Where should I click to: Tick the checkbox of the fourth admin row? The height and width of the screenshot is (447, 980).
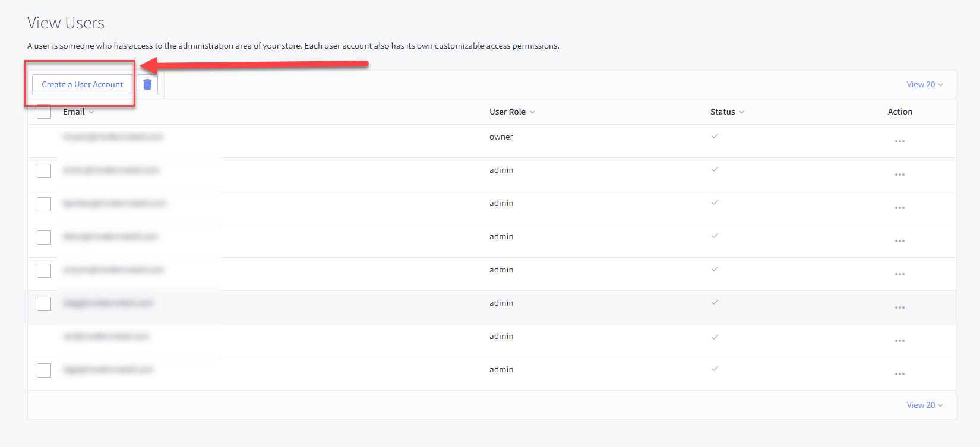(x=44, y=271)
